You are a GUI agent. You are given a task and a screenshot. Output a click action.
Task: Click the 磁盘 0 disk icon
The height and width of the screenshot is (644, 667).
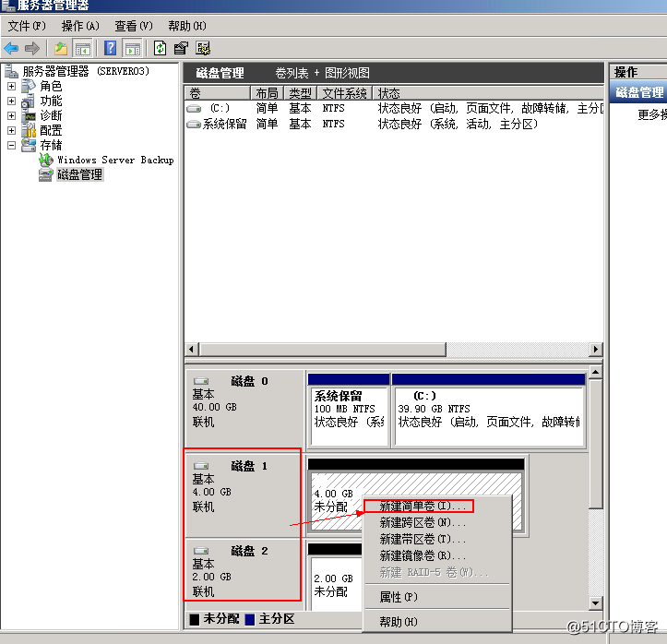[x=201, y=381]
